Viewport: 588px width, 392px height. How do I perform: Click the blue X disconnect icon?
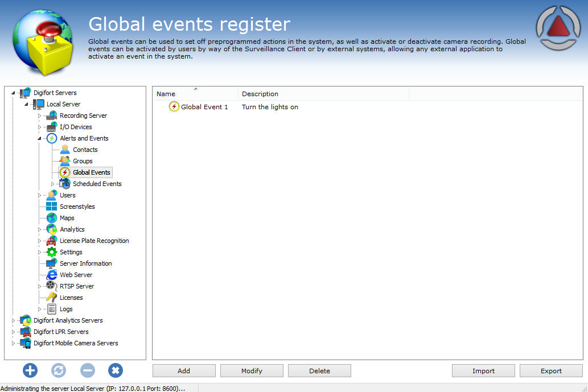coord(116,371)
